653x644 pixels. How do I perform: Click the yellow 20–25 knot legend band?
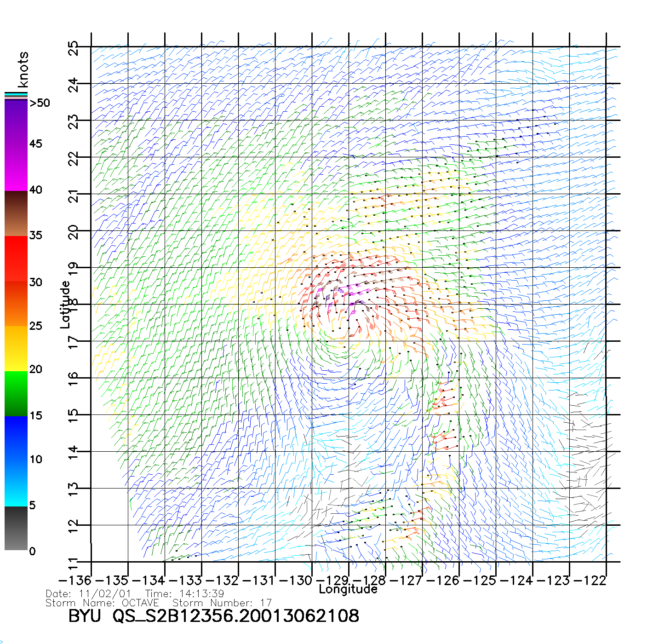point(16,348)
